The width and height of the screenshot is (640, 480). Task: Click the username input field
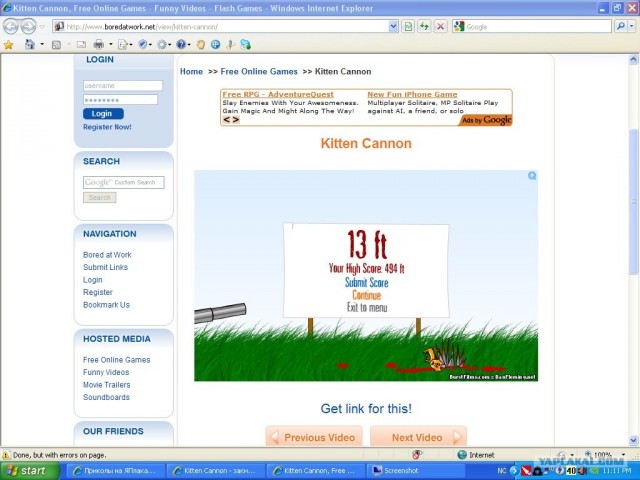coord(122,86)
